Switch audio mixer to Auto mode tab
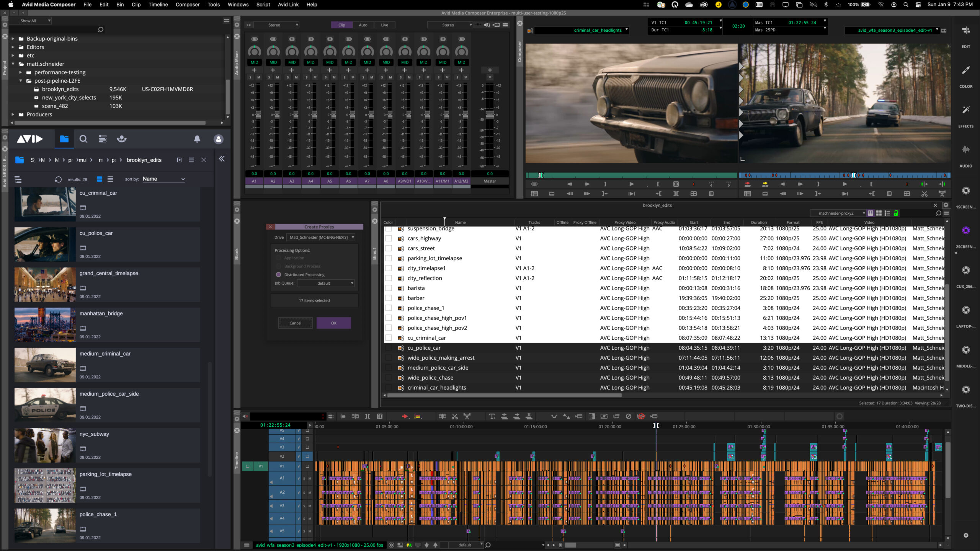 (x=363, y=25)
